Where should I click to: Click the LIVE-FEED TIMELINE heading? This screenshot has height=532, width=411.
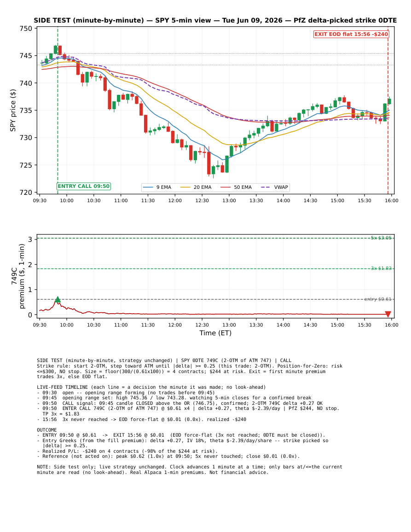coord(151,387)
